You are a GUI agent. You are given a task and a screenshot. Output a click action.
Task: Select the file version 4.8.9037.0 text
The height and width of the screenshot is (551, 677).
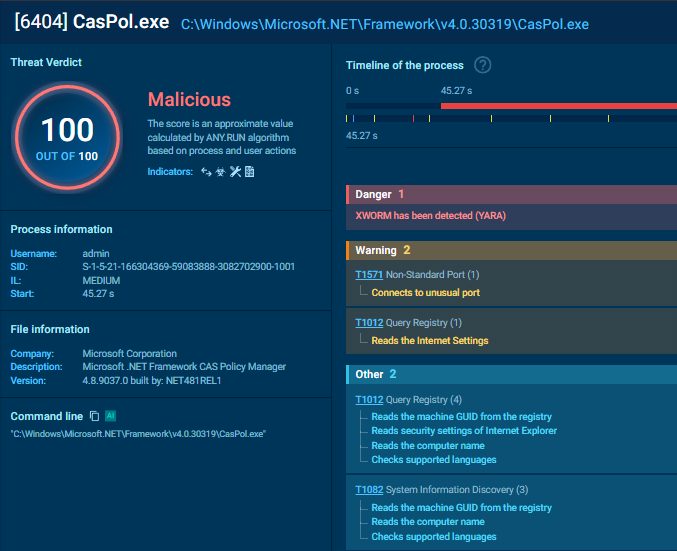click(152, 380)
